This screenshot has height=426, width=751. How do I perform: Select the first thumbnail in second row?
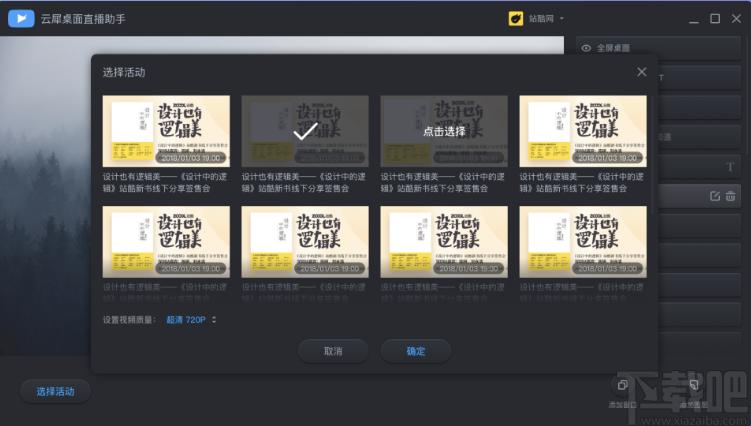pos(166,241)
